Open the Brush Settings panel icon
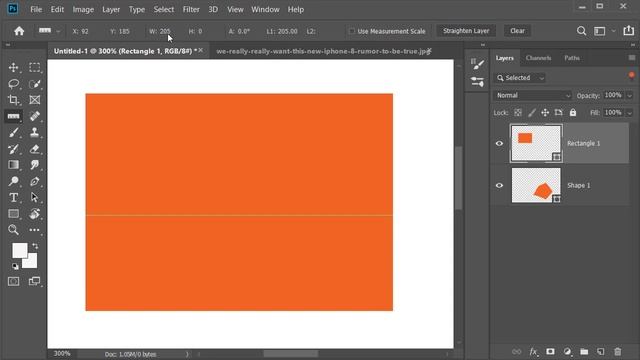 tap(477, 64)
